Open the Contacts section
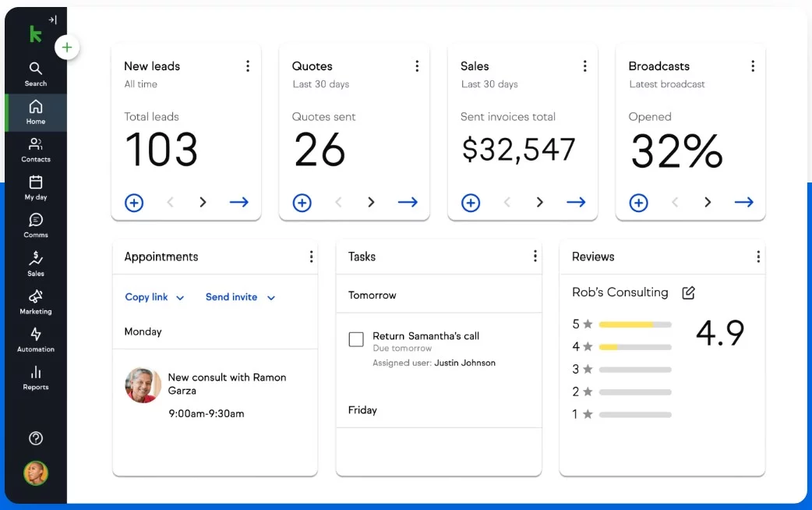Screen dimensions: 812x510 coord(36,150)
